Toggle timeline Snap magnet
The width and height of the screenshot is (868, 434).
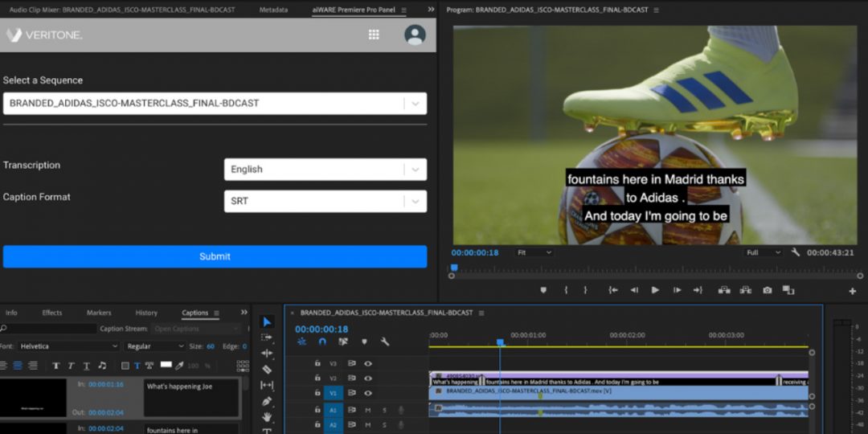tap(322, 342)
